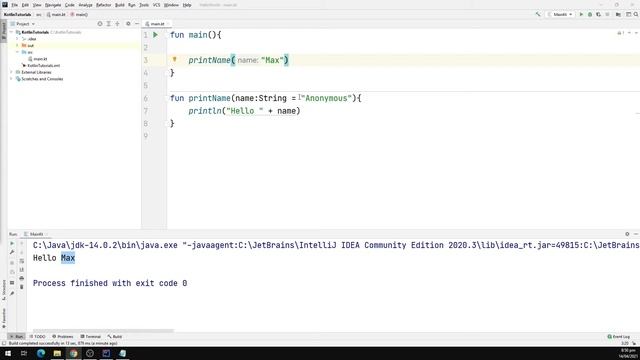Viewport: 640px width, 360px height.
Task: Open the Navigate menu
Action: click(53, 5)
